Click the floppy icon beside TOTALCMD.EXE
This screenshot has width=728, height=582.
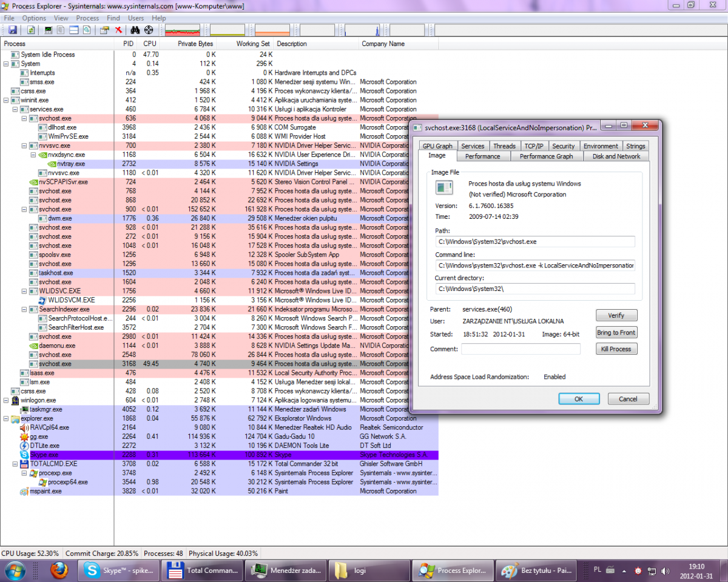(24, 464)
